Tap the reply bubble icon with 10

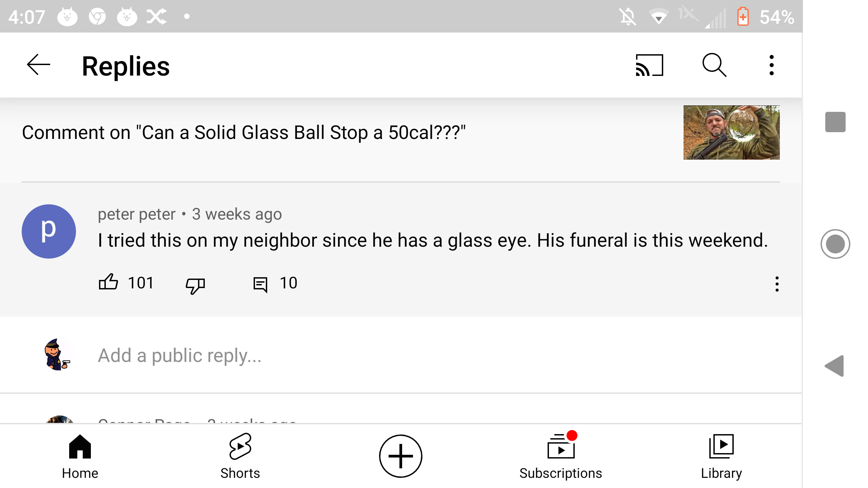260,284
